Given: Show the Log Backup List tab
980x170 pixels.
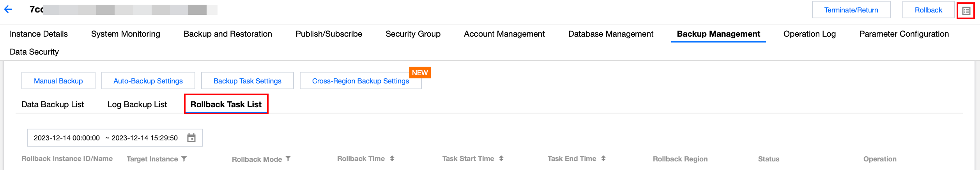Looking at the screenshot, I should pos(137,104).
